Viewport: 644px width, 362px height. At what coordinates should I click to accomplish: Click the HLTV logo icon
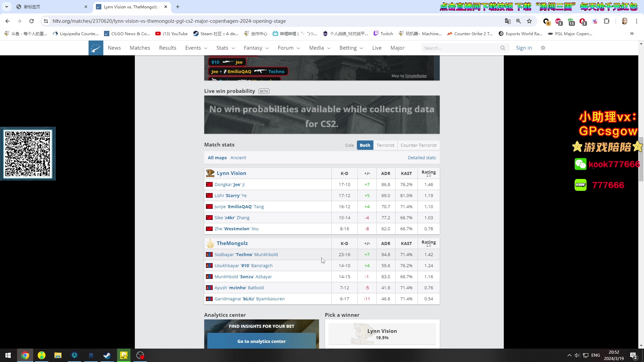(x=96, y=48)
